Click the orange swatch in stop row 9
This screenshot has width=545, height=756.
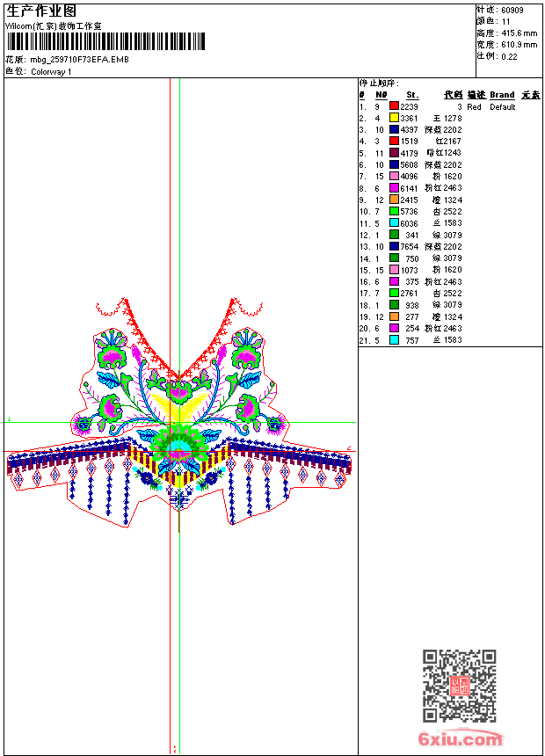394,200
